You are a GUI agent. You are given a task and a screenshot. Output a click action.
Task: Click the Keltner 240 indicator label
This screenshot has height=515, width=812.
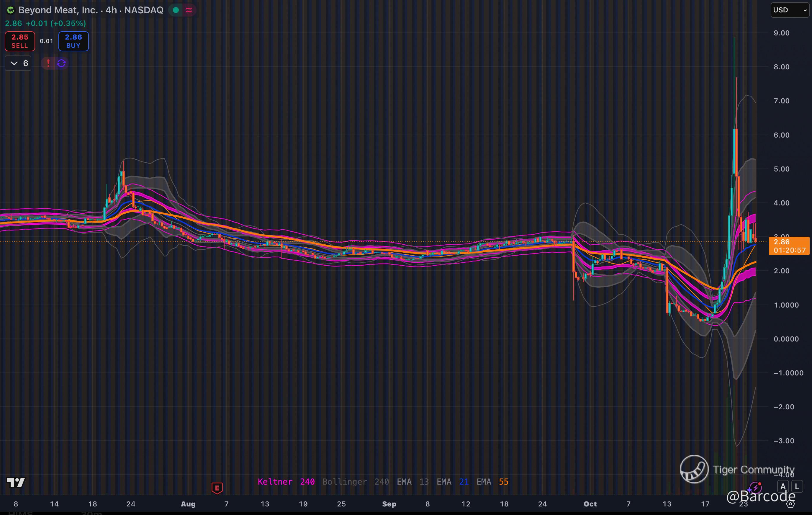pos(286,482)
